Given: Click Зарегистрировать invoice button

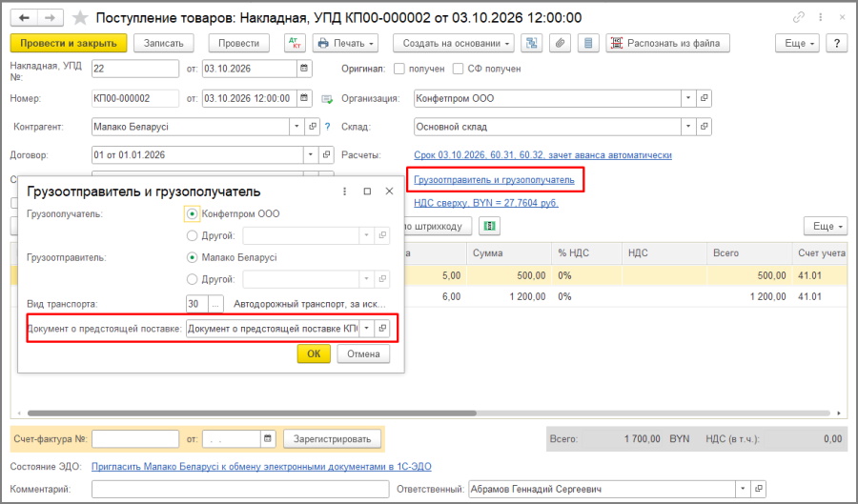Looking at the screenshot, I should (x=332, y=439).
